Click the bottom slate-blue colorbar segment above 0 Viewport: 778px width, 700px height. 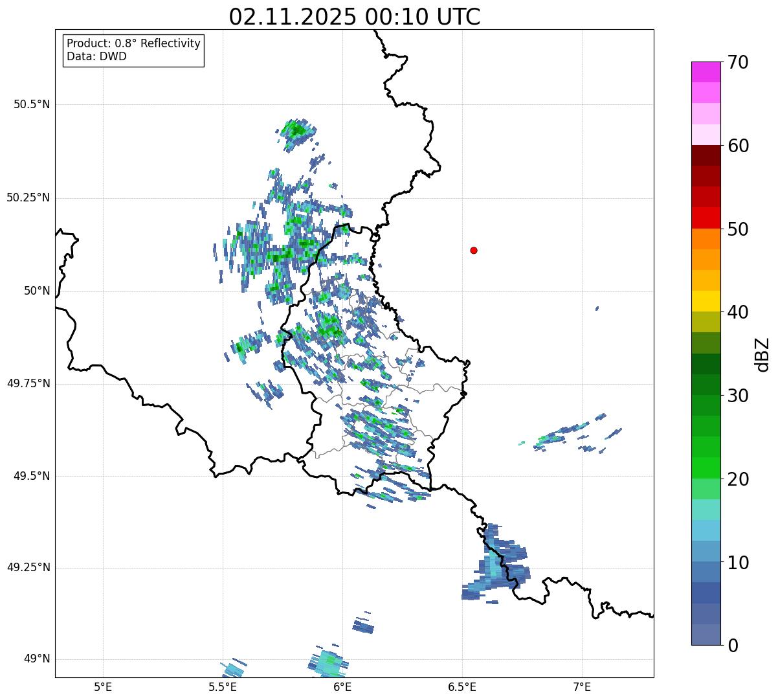(x=706, y=635)
